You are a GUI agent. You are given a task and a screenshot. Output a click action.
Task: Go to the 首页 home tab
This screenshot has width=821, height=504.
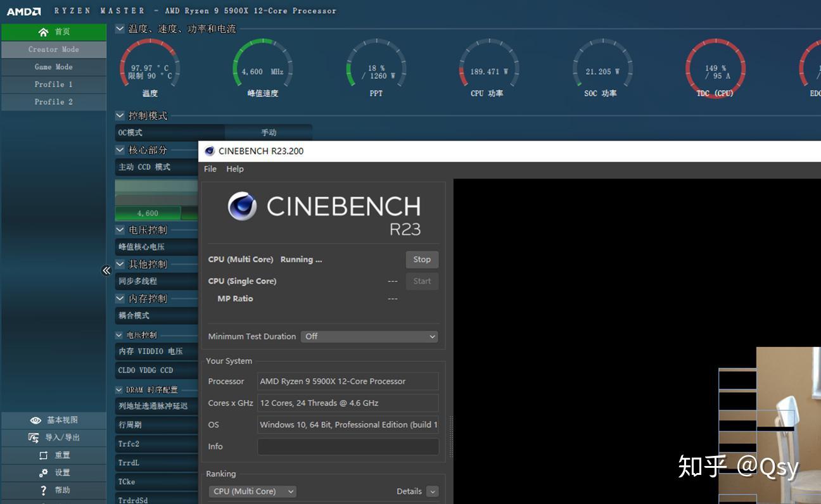pyautogui.click(x=54, y=32)
